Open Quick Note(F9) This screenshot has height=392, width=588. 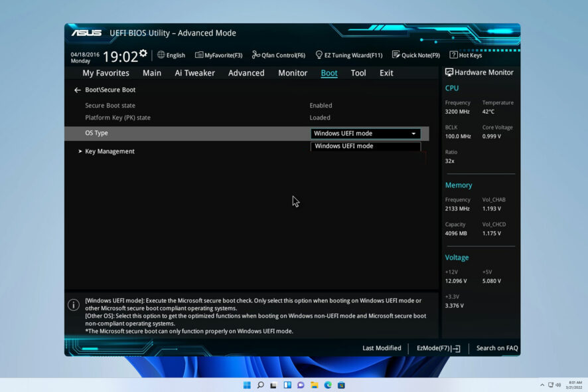416,55
